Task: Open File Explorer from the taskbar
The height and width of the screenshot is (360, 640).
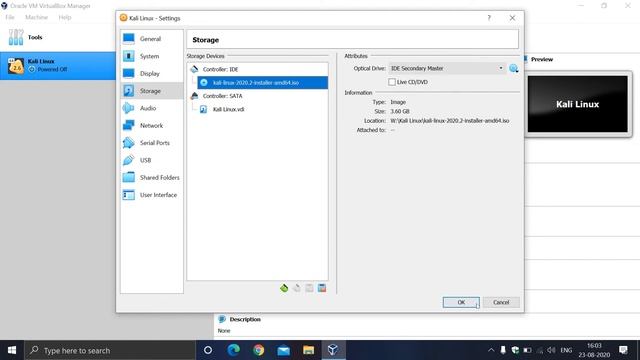Action: coord(308,350)
